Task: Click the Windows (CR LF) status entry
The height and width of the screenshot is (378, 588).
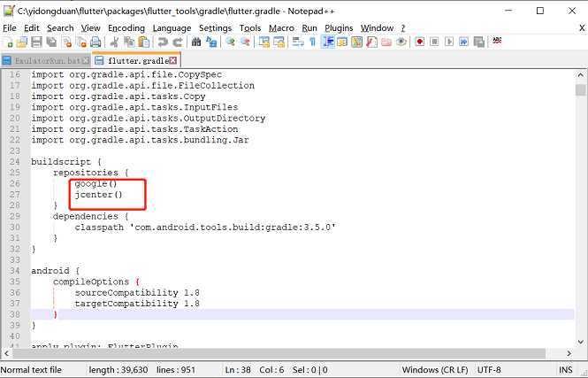Action: (x=435, y=370)
